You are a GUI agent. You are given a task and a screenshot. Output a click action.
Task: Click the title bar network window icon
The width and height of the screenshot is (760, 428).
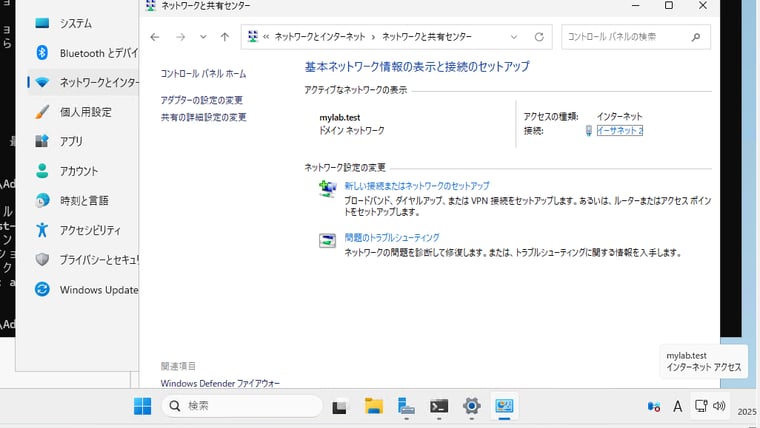pyautogui.click(x=151, y=5)
